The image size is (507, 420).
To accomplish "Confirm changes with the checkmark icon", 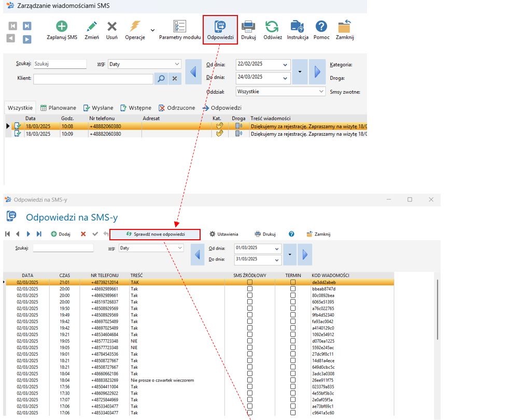I will (x=95, y=234).
